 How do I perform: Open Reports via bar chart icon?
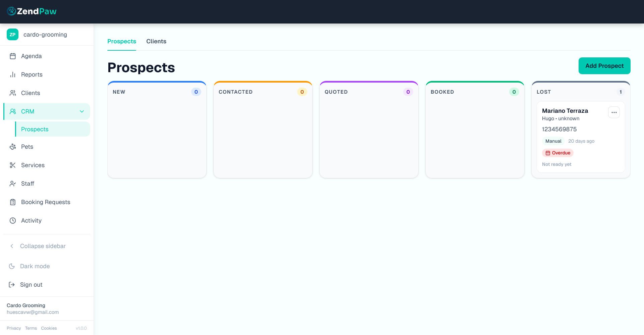point(13,75)
